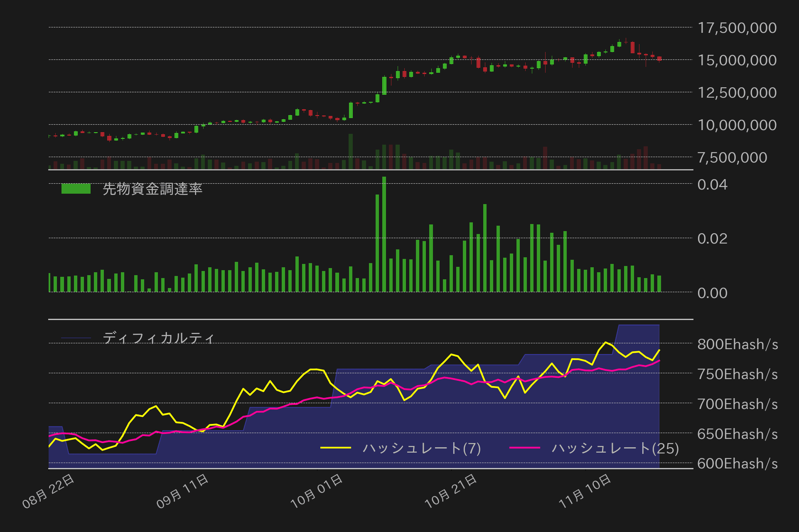Click the green 先物資金調達率 legend swatch
799x532 pixels.
pyautogui.click(x=76, y=189)
